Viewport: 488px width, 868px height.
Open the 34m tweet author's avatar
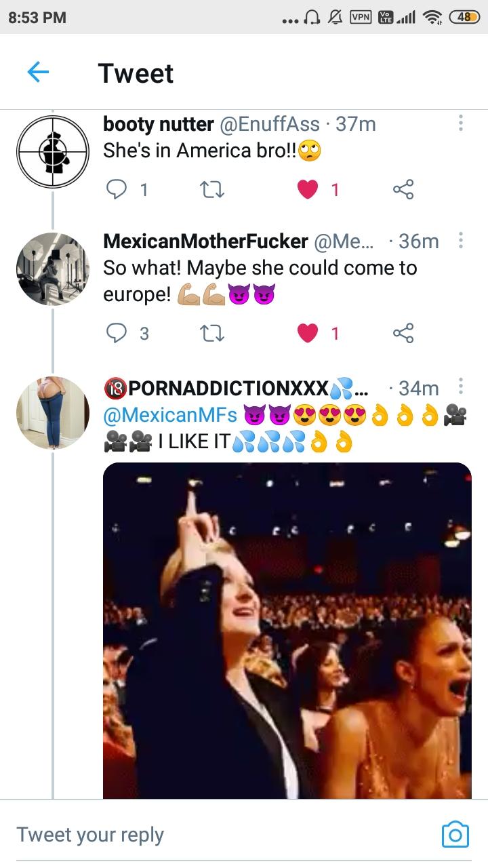[53, 413]
